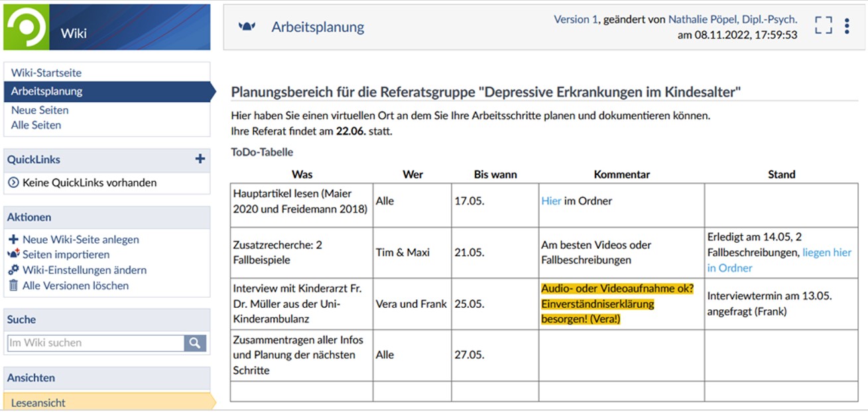Select Arbeitsplanung in sidebar navigation
This screenshot has width=868, height=412.
(46, 92)
